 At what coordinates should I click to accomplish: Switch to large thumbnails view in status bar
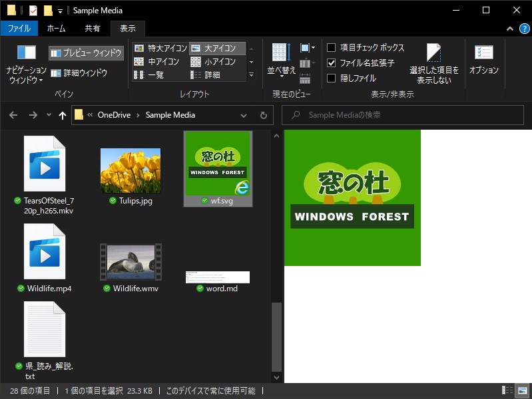pos(523,390)
